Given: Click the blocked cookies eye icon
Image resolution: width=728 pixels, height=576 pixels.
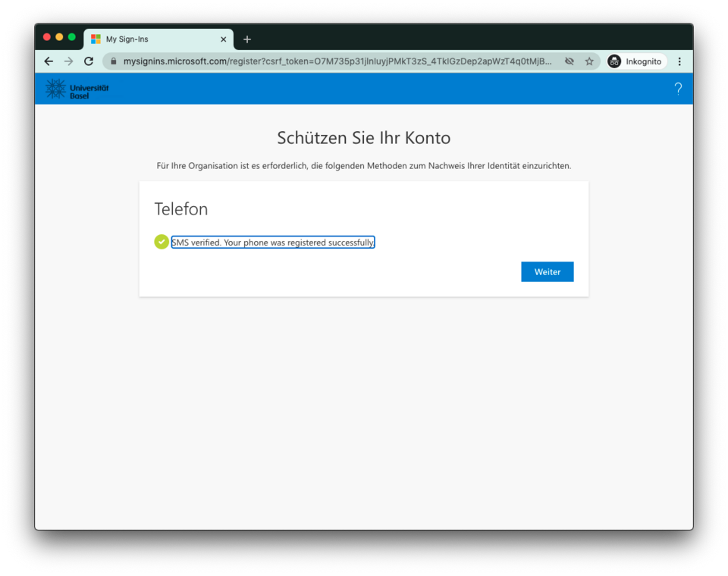Looking at the screenshot, I should [x=570, y=61].
